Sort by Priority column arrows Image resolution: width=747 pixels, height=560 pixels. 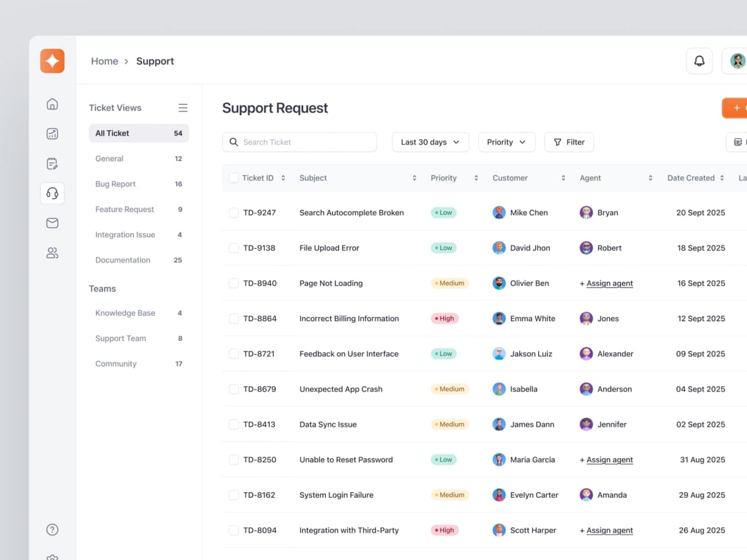pyautogui.click(x=476, y=178)
